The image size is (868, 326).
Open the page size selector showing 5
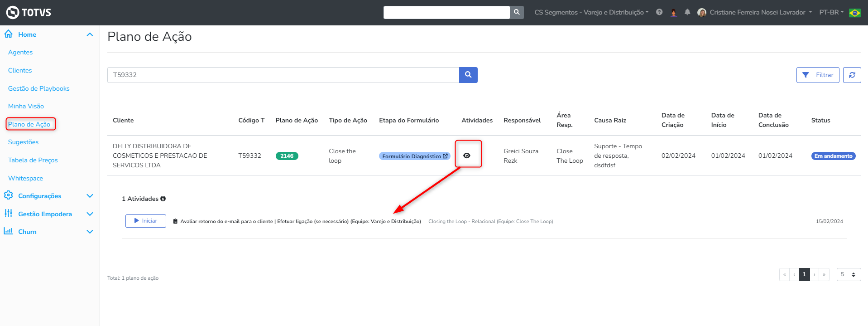849,274
